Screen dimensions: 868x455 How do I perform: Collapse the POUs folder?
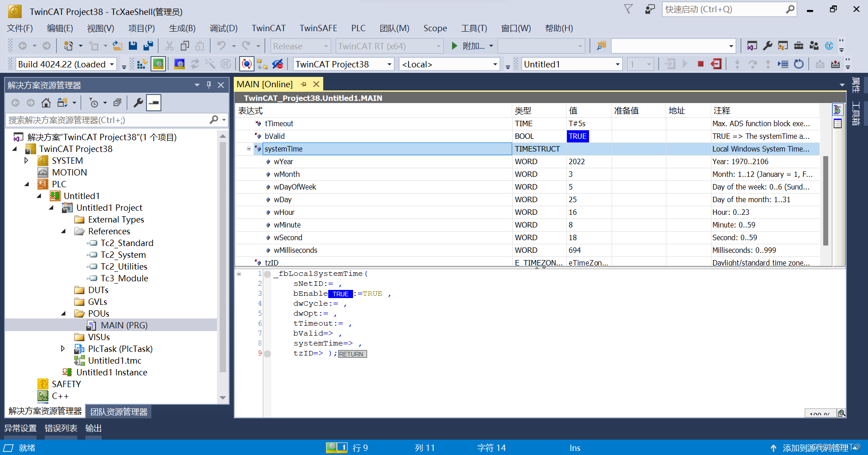[63, 313]
